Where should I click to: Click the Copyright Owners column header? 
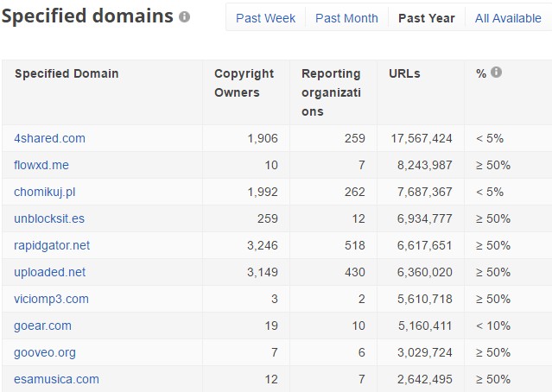(x=244, y=83)
